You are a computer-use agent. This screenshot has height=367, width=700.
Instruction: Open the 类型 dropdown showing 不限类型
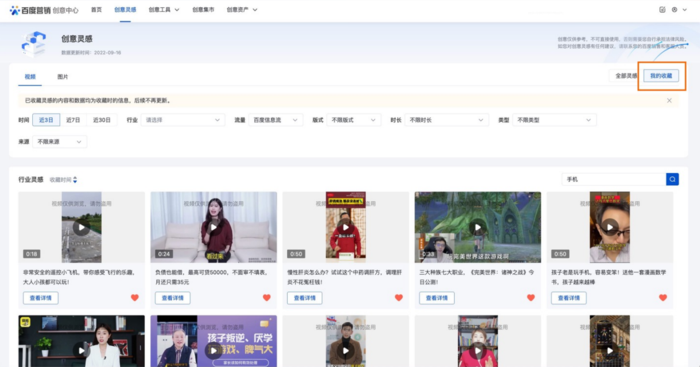[x=554, y=120]
